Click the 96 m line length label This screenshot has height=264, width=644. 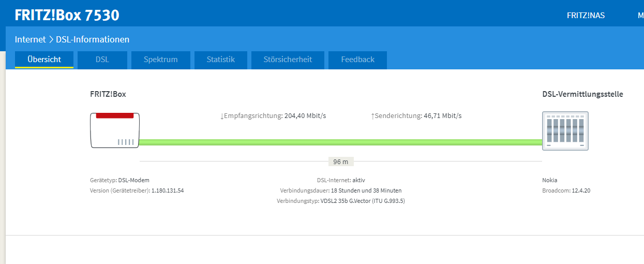[x=340, y=162]
